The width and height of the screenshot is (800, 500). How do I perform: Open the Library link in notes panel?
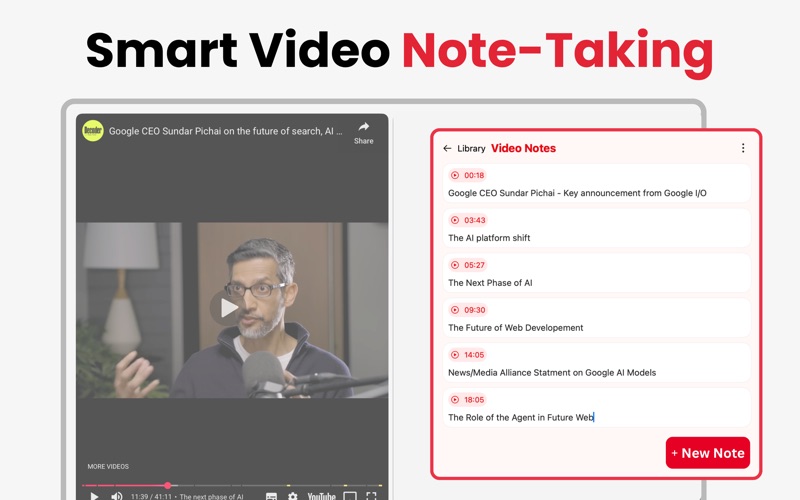click(471, 148)
